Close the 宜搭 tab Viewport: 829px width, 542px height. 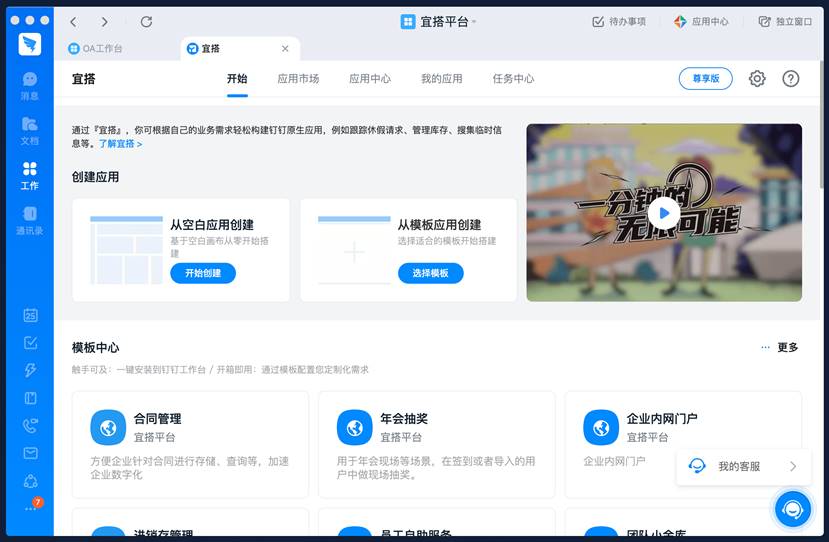(285, 48)
